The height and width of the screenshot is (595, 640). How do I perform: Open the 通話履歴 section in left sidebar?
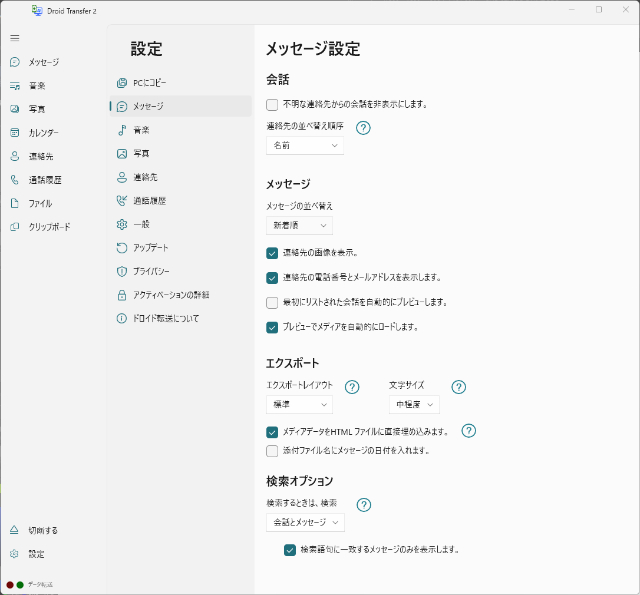(x=45, y=180)
